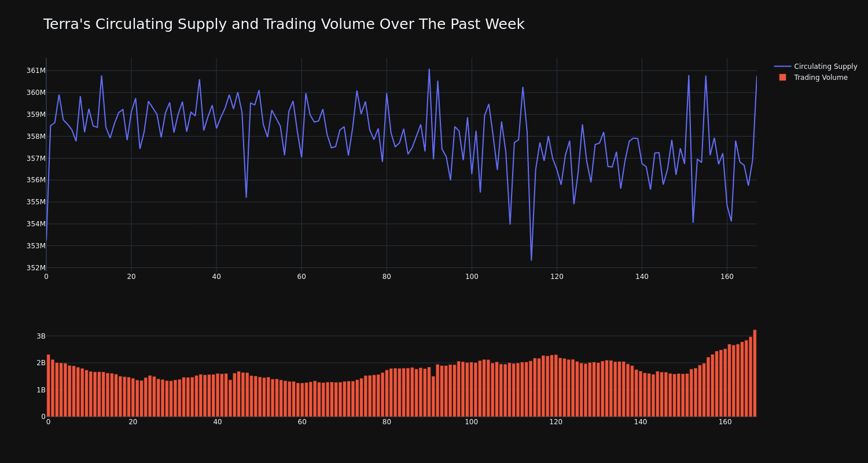Click the 361M y-axis label
The height and width of the screenshot is (463, 868).
tap(36, 71)
